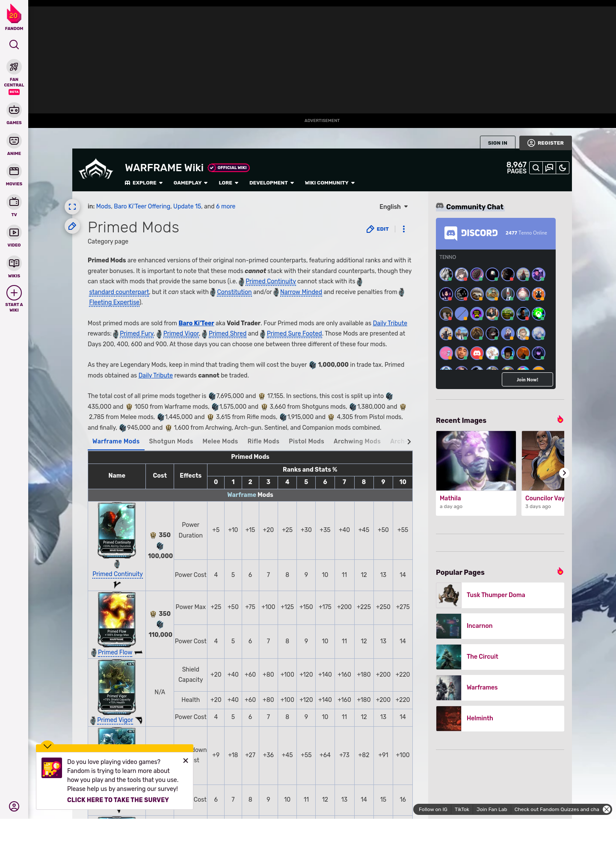The height and width of the screenshot is (856, 616).
Task: Open the Anime sidebar icon
Action: click(14, 140)
